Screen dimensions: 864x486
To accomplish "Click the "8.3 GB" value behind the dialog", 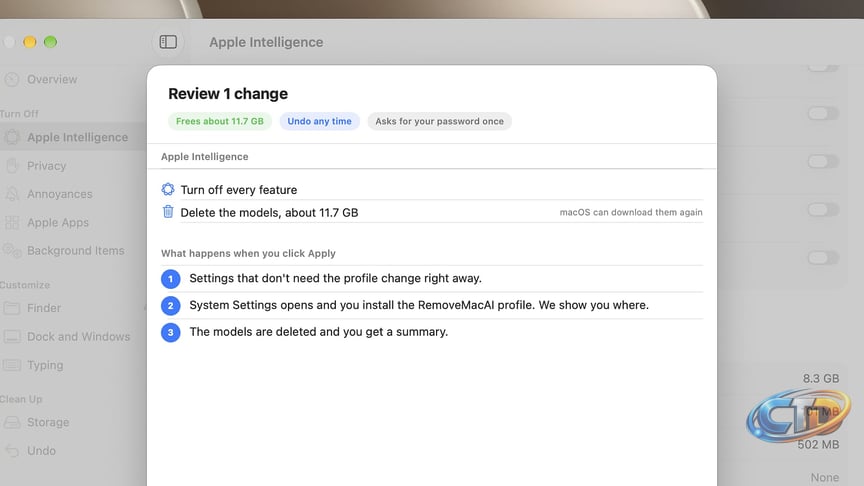I will pos(820,379).
